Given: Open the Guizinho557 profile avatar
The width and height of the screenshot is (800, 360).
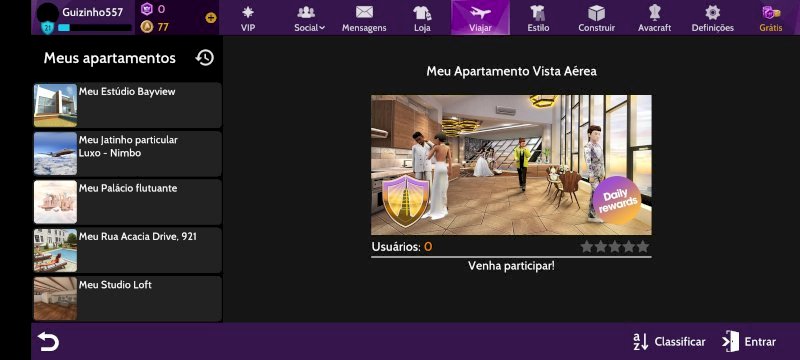Looking at the screenshot, I should pyautogui.click(x=48, y=13).
